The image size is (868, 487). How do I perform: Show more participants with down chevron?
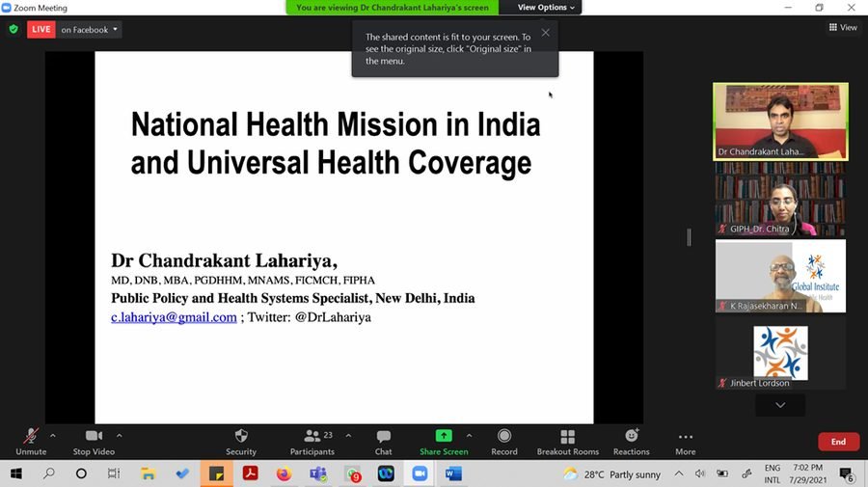pyautogui.click(x=780, y=405)
